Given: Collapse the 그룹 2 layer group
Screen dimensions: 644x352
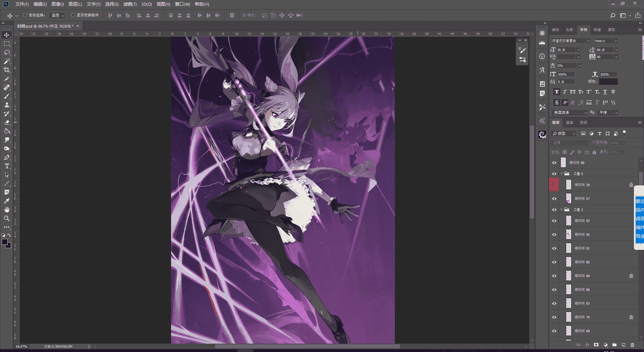Looking at the screenshot, I should [x=562, y=210].
